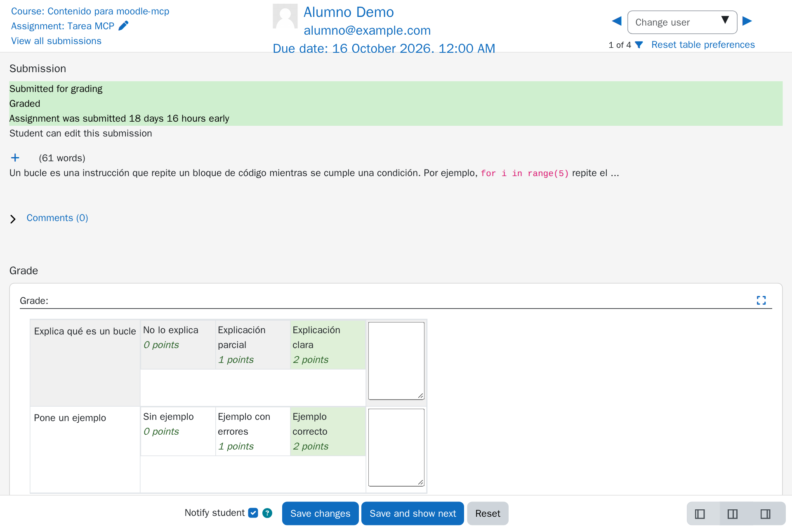Click the 'for i in range(5)' code snippet

coord(525,173)
